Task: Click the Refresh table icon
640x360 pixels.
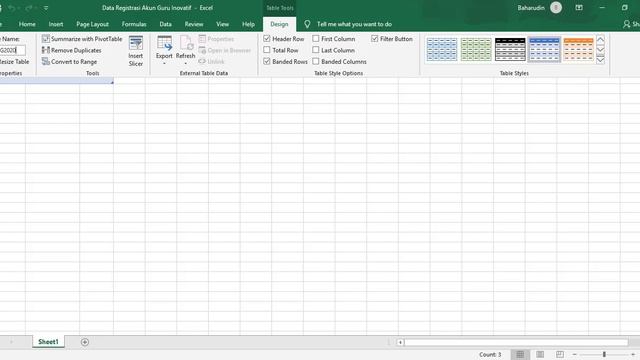Action: [x=186, y=43]
